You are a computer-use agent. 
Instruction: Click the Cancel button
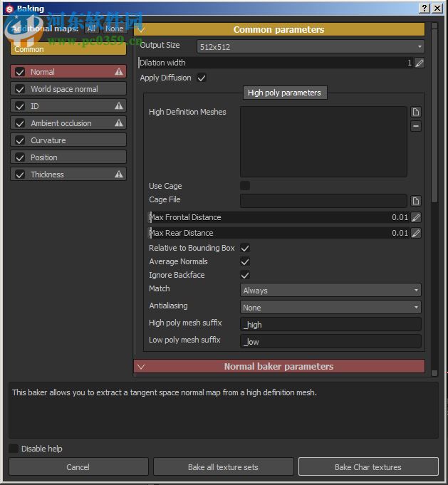78,466
